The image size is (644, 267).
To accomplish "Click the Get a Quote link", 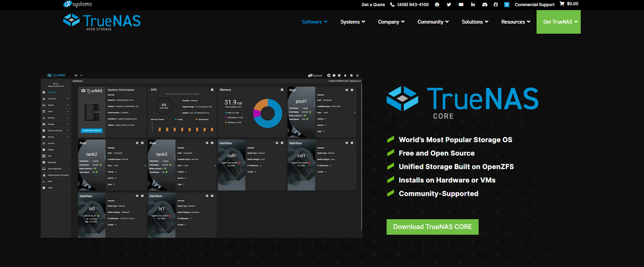I will (373, 4).
